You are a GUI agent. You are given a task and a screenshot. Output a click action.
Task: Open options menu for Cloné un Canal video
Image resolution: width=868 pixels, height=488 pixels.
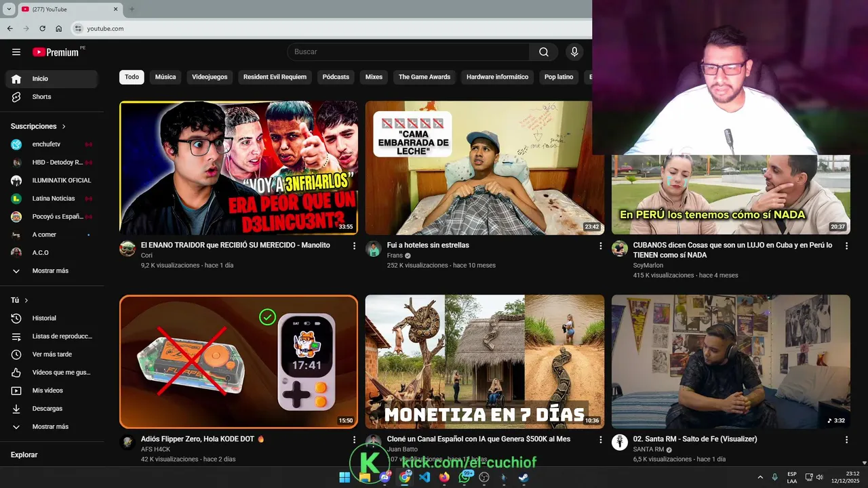click(600, 440)
